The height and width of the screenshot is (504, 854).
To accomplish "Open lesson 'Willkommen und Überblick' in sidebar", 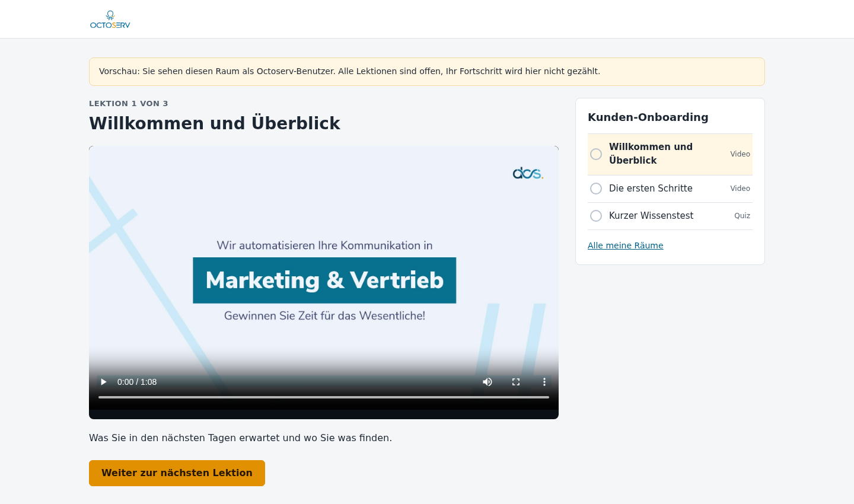I will (x=670, y=154).
